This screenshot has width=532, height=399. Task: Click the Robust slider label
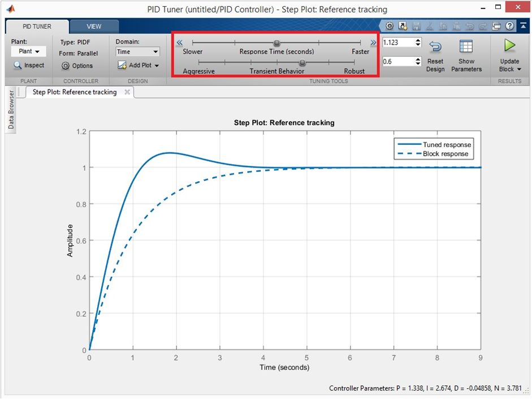354,71
